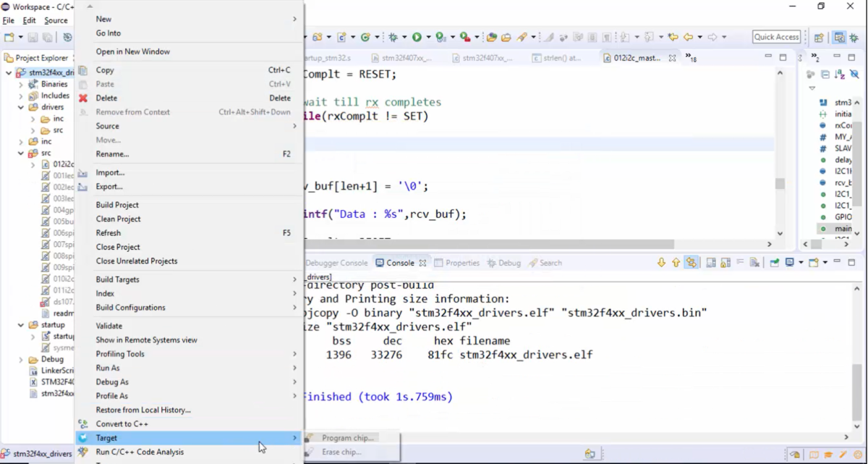The image size is (868, 464).
Task: Open the New wizard toolbar icon
Action: click(7, 36)
